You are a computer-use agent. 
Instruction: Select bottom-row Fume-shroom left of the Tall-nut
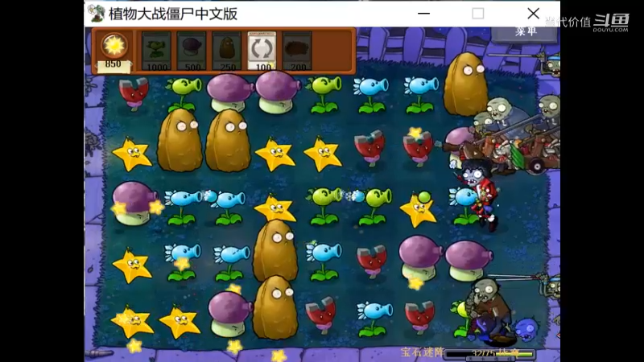229,314
